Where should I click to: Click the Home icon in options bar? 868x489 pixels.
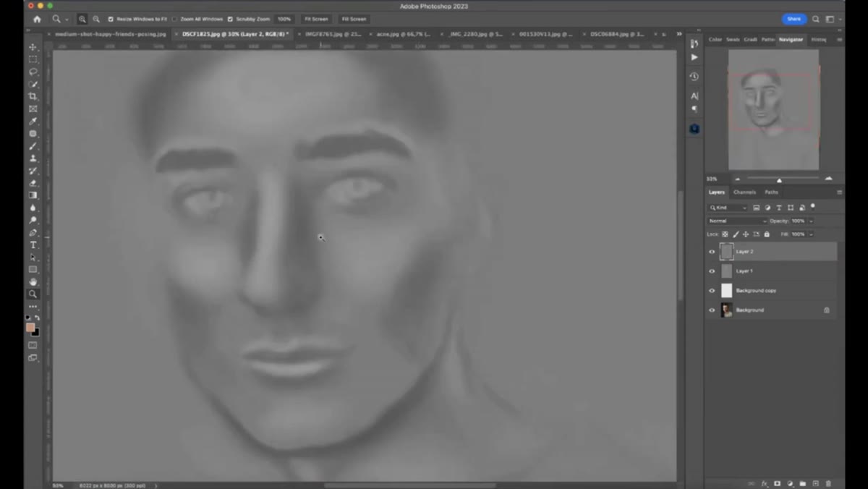tap(37, 19)
